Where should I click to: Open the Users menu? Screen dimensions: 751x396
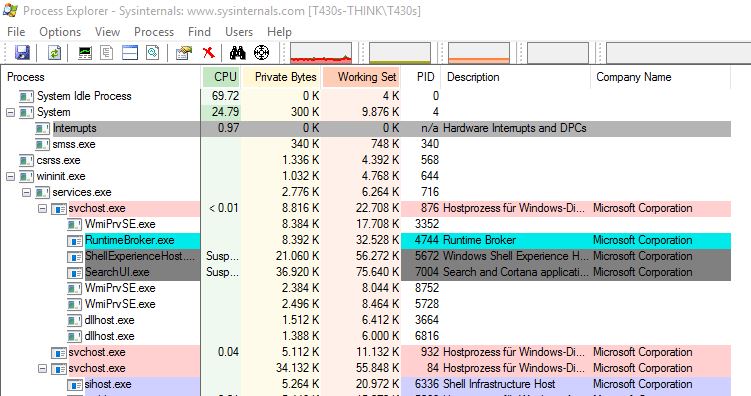[239, 32]
